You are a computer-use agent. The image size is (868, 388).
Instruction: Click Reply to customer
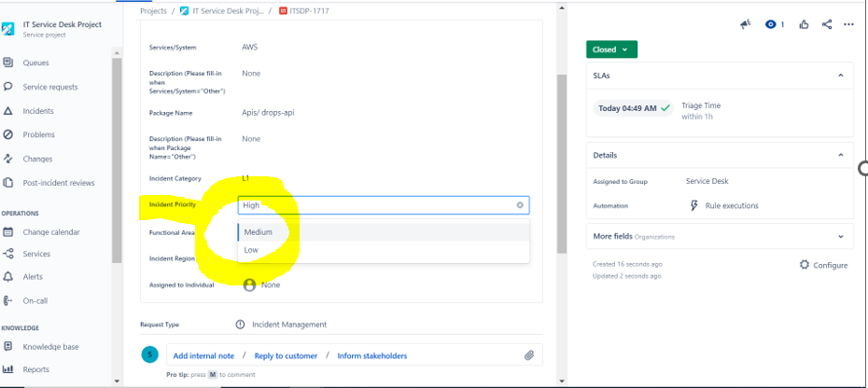(286, 356)
